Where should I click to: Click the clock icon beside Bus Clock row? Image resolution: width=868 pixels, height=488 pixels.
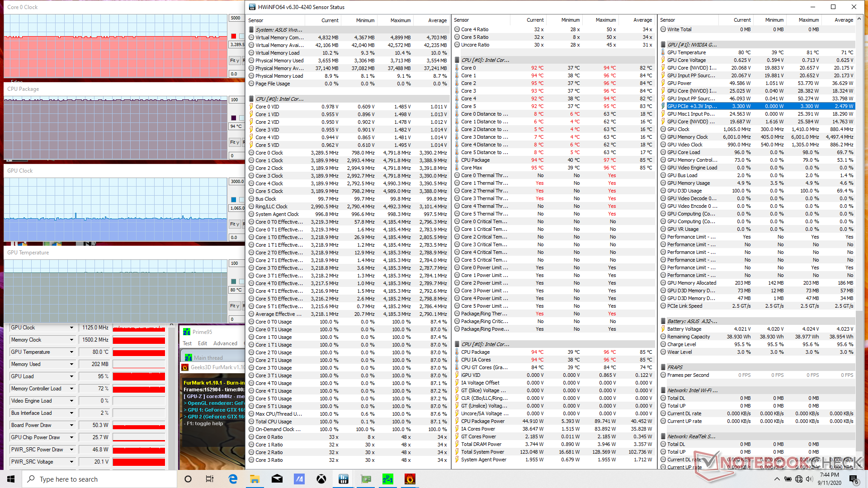(251, 199)
